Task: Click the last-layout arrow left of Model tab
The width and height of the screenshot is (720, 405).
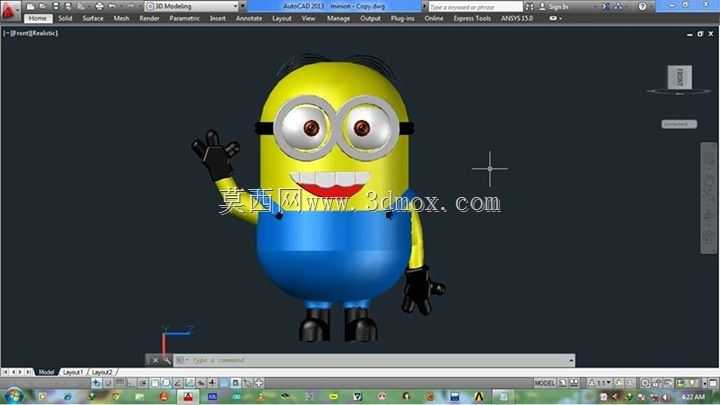Action: 28,372
